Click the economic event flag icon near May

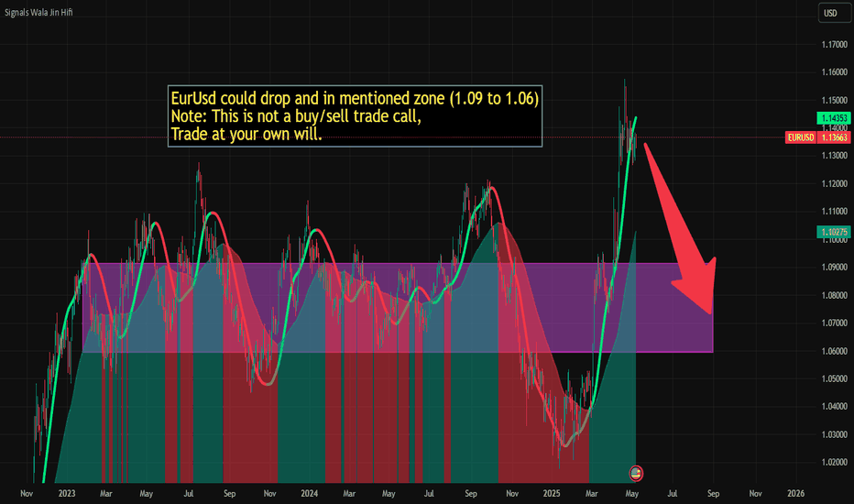[x=636, y=474]
